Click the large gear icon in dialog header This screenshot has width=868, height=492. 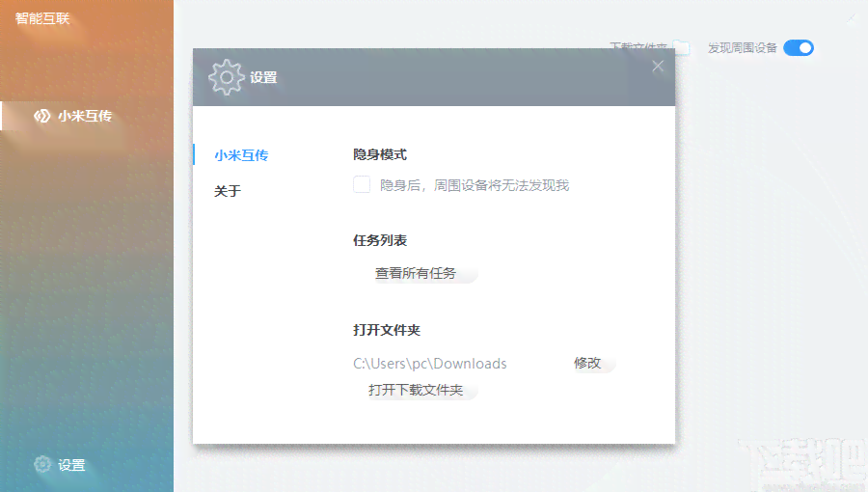click(227, 77)
